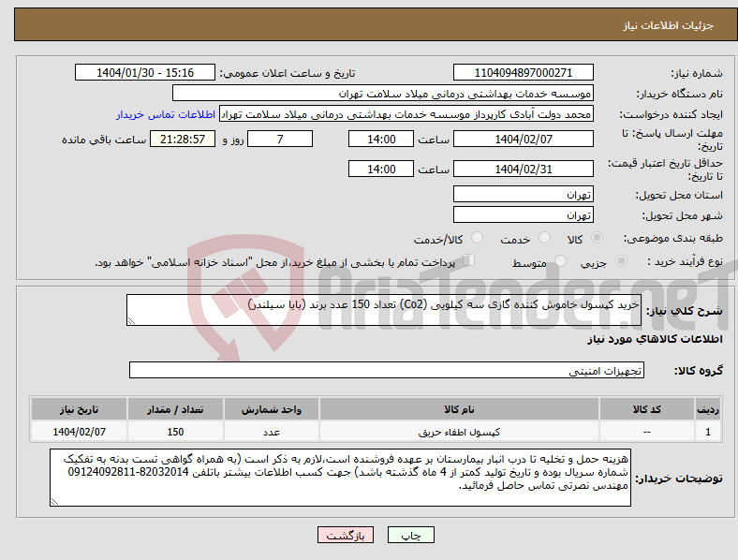The width and height of the screenshot is (738, 560).
Task: Click the buyer notes text area
Action: click(340, 478)
